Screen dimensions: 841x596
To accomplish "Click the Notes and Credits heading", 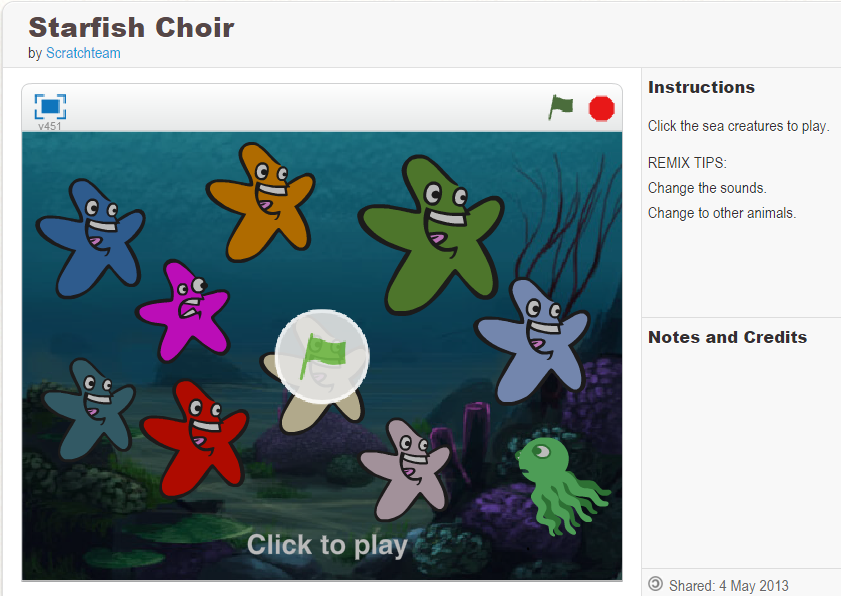I will click(x=727, y=337).
